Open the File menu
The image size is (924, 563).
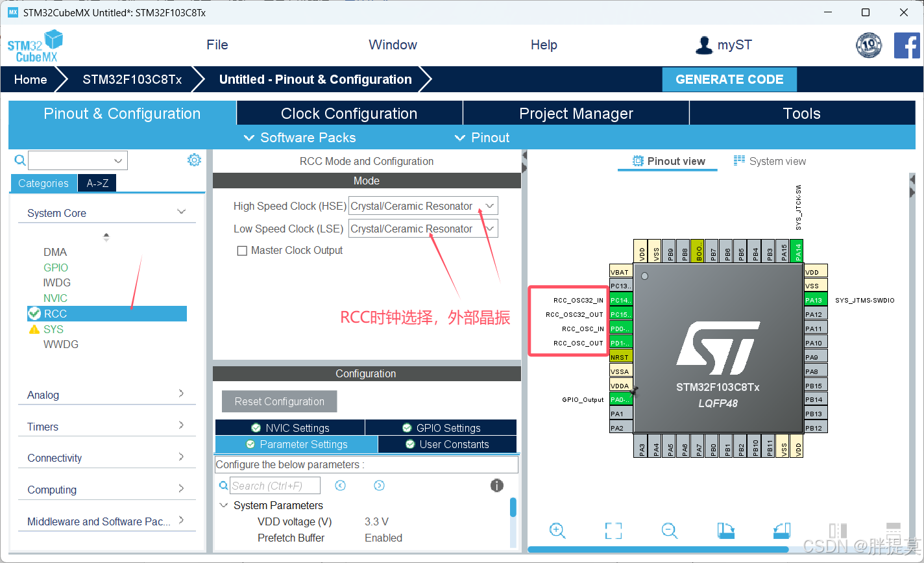tap(217, 45)
